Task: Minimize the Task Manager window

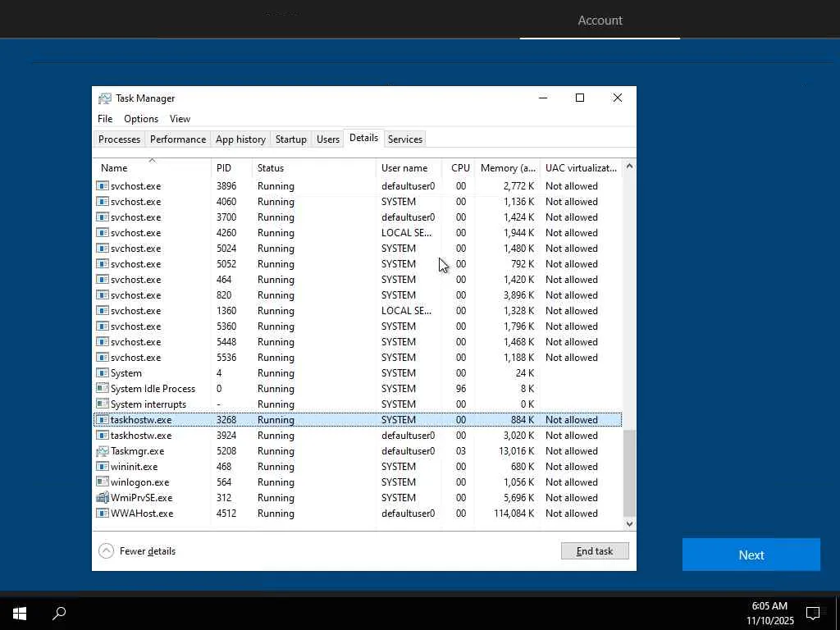Action: pyautogui.click(x=543, y=98)
